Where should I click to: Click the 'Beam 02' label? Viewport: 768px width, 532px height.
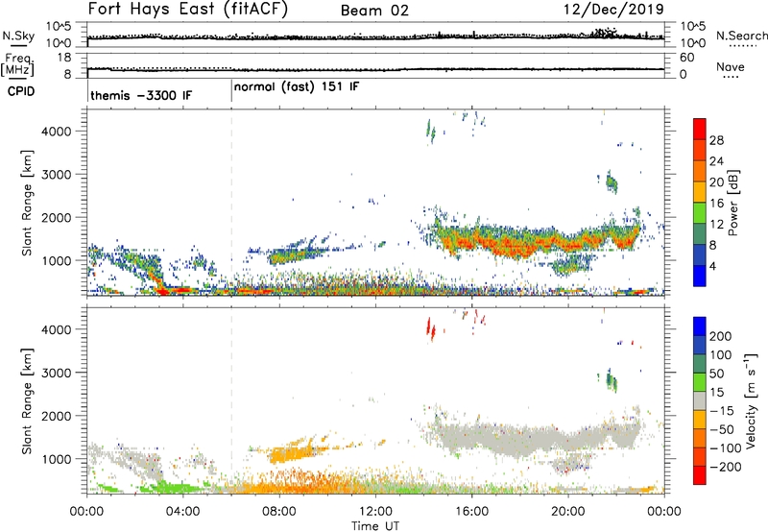374,11
